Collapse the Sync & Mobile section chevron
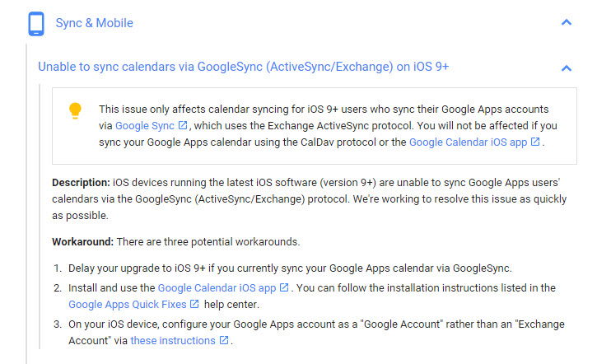611x364 pixels. 566,23
